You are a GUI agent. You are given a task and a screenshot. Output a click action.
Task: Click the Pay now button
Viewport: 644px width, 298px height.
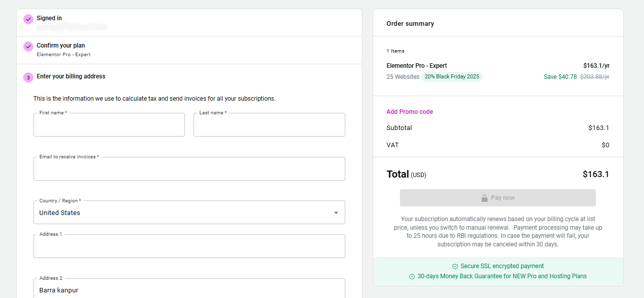point(498,198)
